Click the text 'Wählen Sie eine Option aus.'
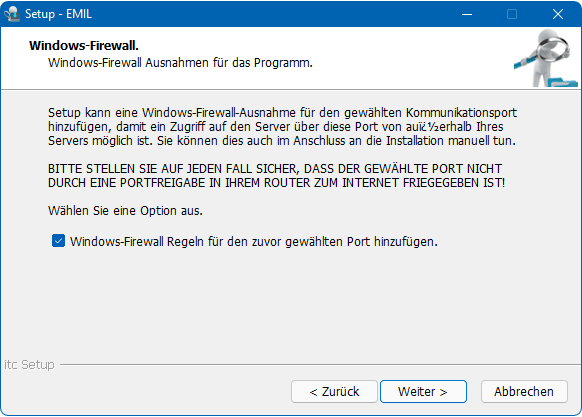The width and height of the screenshot is (582, 417). (x=125, y=211)
